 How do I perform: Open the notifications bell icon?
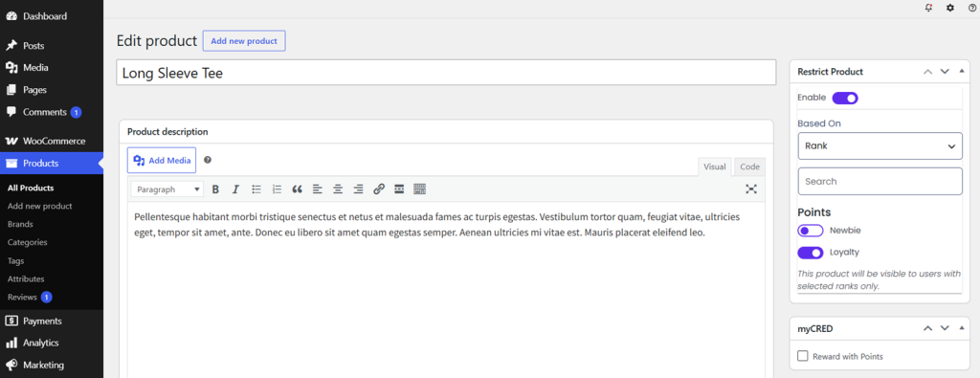point(928,8)
